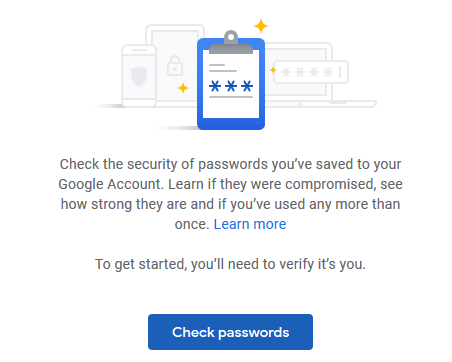Viewport: 452px width, 362px height.
Task: Click the padlock icon on tablet
Action: tap(175, 66)
